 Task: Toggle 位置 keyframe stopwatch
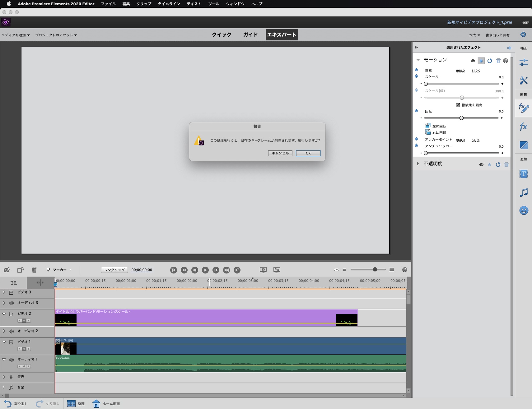(416, 70)
